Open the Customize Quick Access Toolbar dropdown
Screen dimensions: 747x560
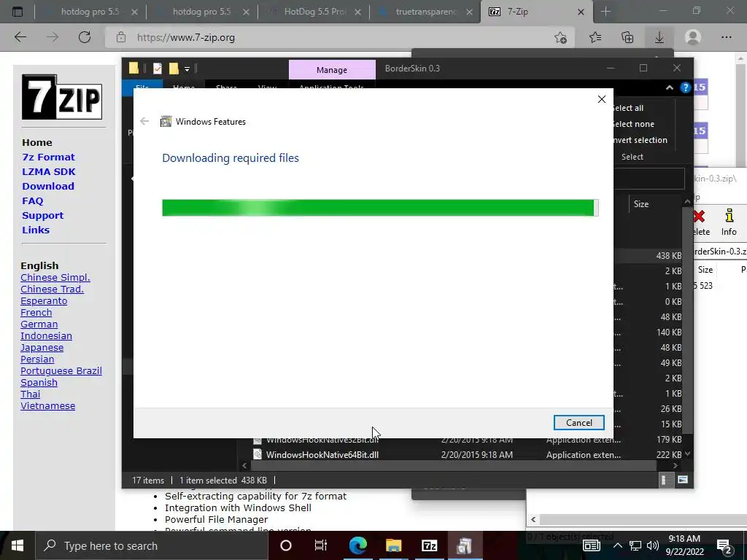[187, 69]
